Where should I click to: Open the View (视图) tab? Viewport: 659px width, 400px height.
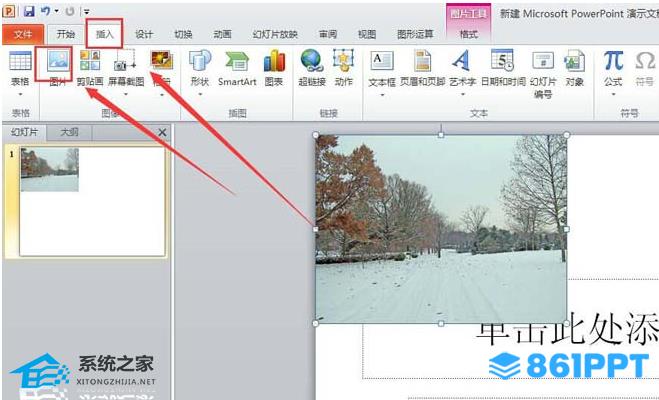pyautogui.click(x=367, y=34)
